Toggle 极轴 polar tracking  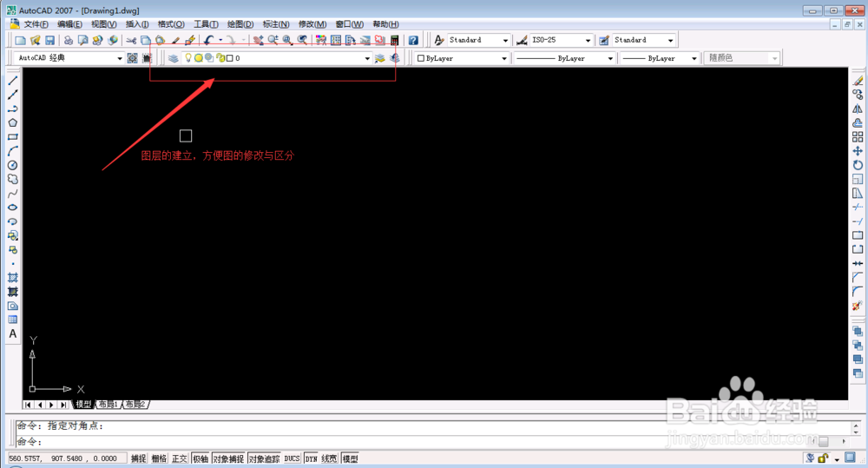200,458
